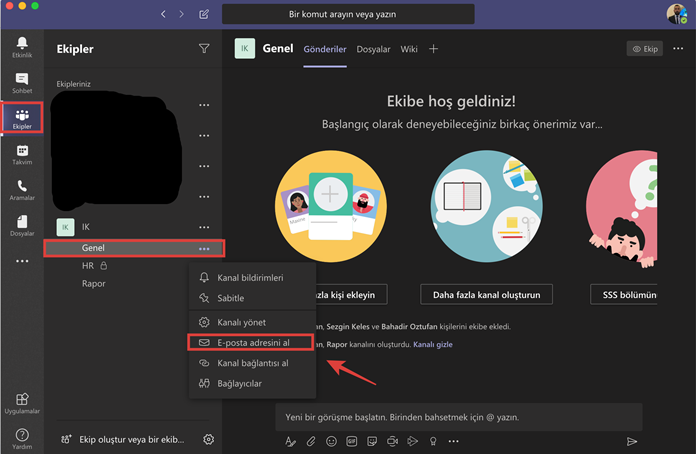Select E-posta adresini al option

pyautogui.click(x=251, y=343)
